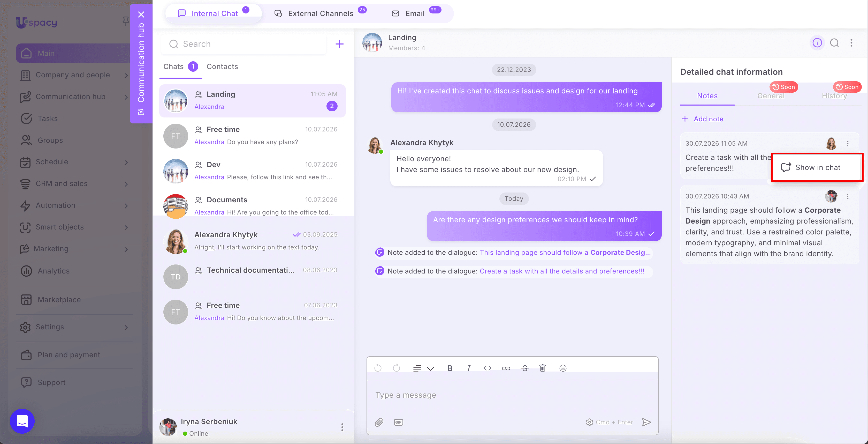Clear message with the trash icon
Screen dimensions: 868x444
(x=543, y=368)
